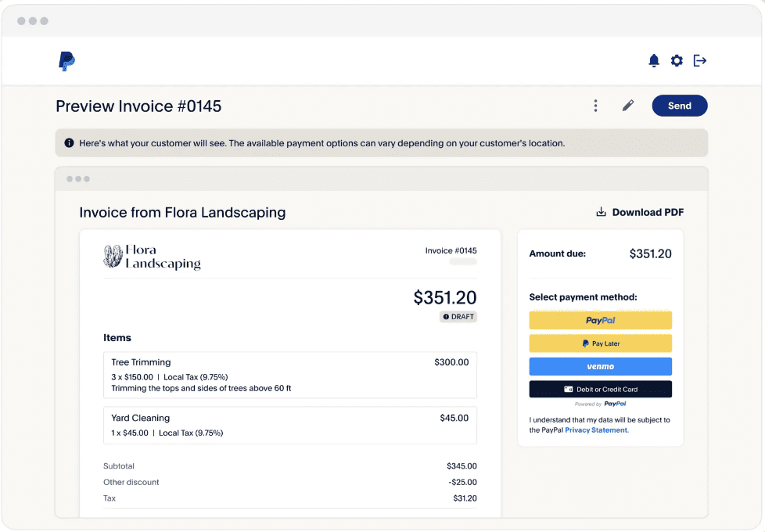Click the Yard Cleaning $45.00 price

pos(454,418)
